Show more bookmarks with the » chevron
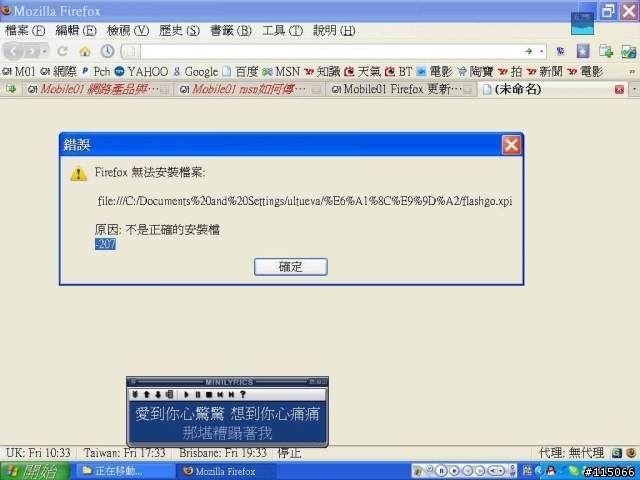The width and height of the screenshot is (640, 480). tap(632, 72)
